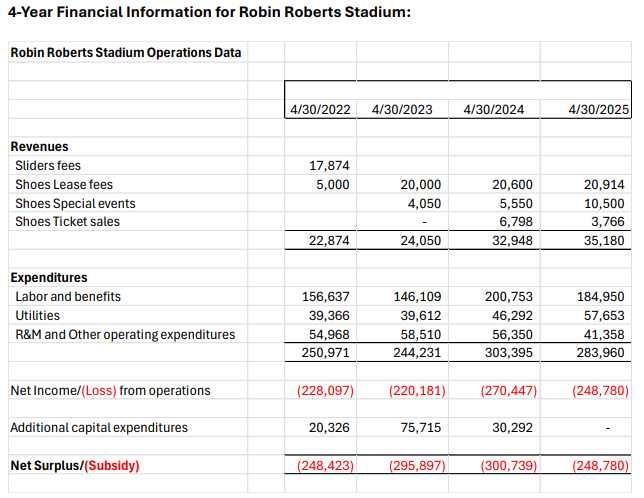This screenshot has height=498, width=644.
Task: Click the capital expenditures value 75,715
Action: coord(421,428)
